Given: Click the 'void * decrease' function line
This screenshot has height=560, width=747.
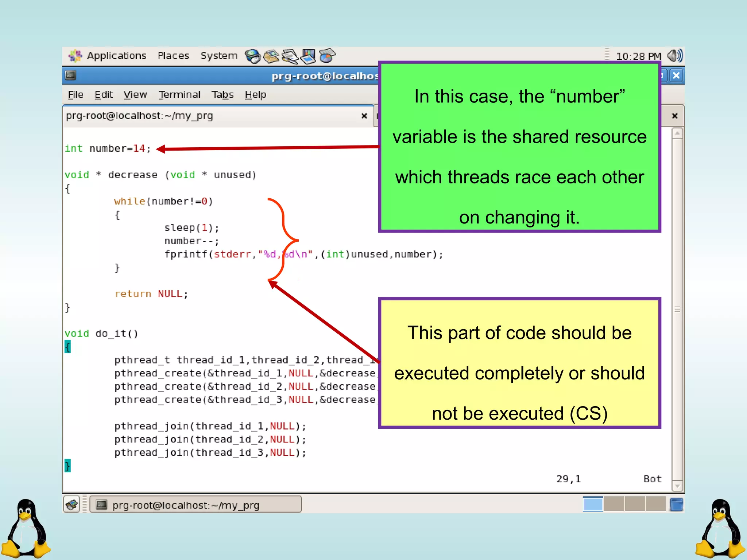Looking at the screenshot, I should click(x=160, y=175).
